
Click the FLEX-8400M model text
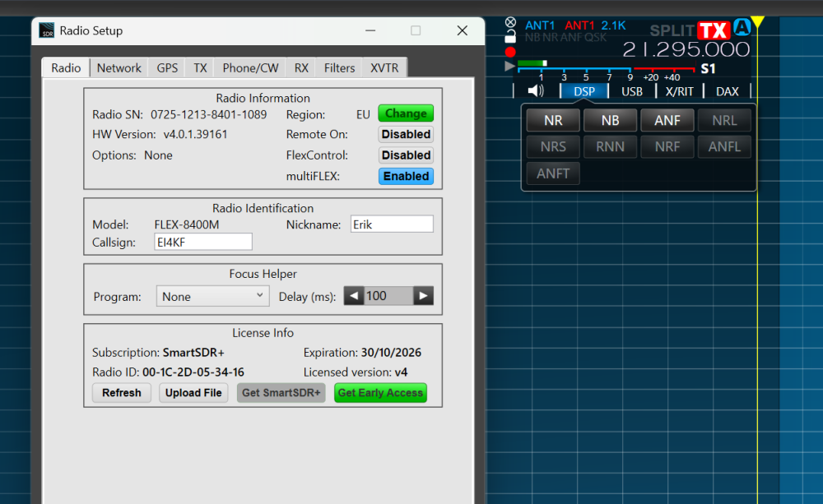point(187,224)
